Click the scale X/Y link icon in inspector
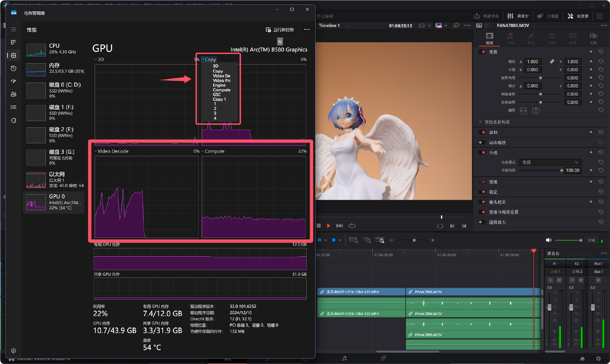This screenshot has width=610, height=364. (x=552, y=62)
